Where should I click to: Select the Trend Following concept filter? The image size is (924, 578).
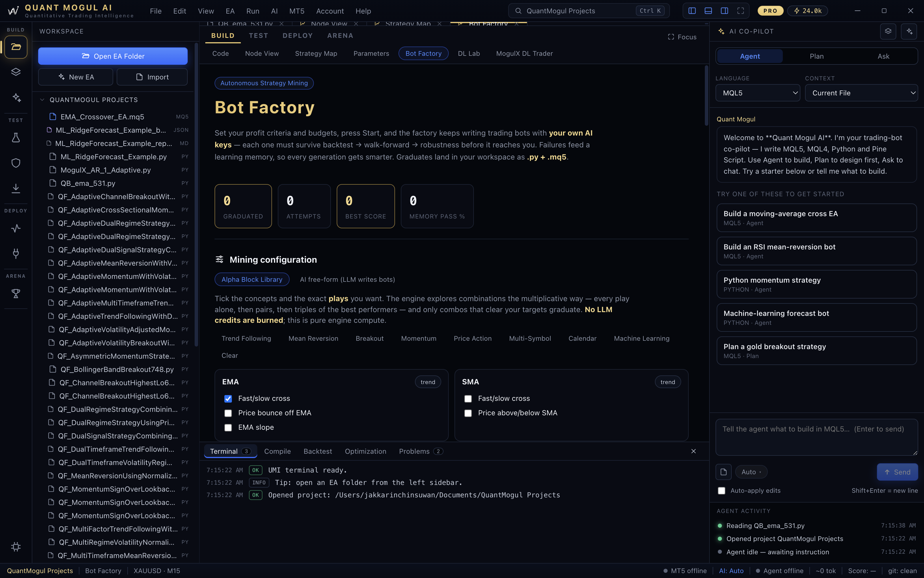coord(246,338)
